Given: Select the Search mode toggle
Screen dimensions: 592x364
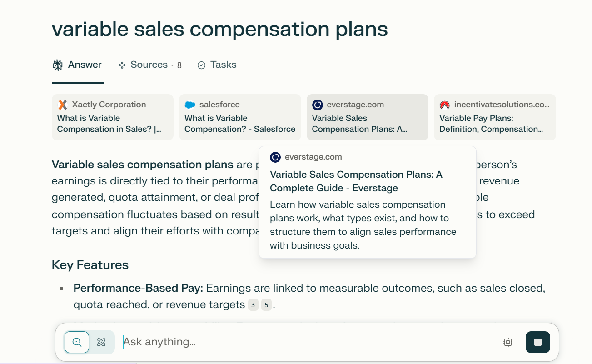Looking at the screenshot, I should coord(77,342).
